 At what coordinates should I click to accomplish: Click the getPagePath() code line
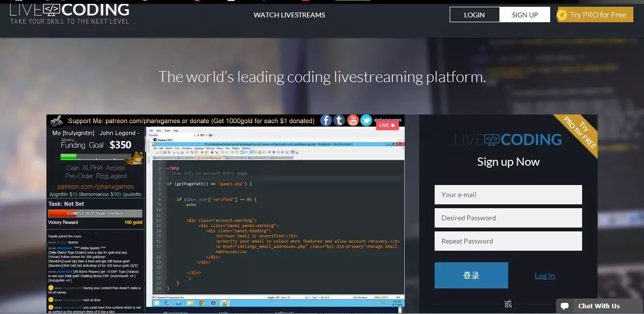click(x=209, y=184)
